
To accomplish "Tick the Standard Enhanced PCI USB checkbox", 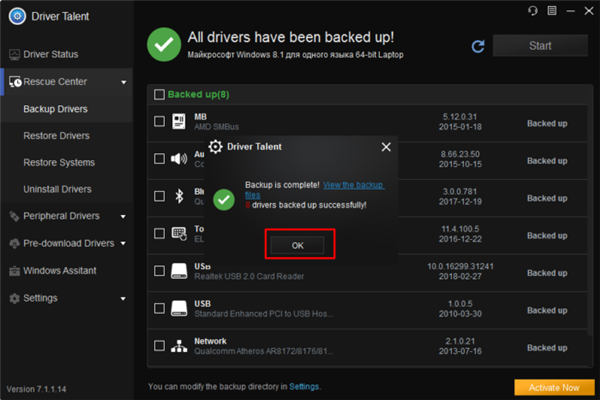I will coord(159,309).
